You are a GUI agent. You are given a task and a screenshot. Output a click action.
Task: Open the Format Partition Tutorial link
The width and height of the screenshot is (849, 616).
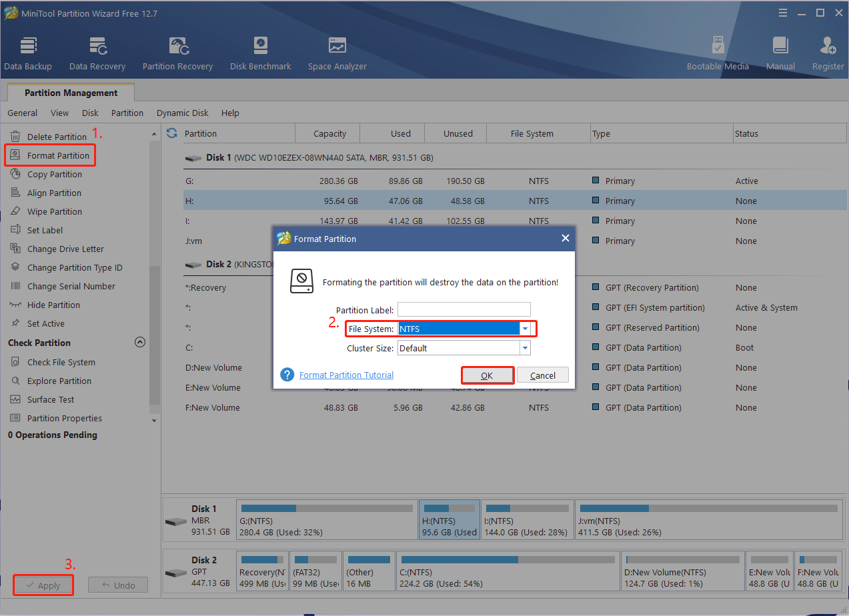(x=345, y=375)
